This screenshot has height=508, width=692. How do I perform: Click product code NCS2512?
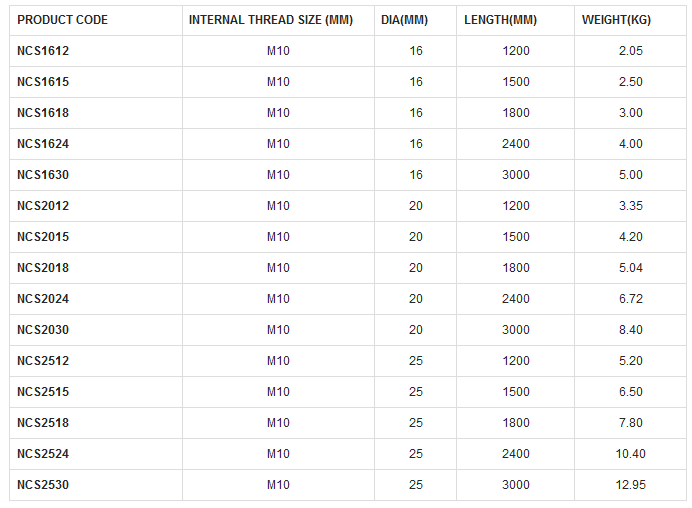click(x=43, y=361)
